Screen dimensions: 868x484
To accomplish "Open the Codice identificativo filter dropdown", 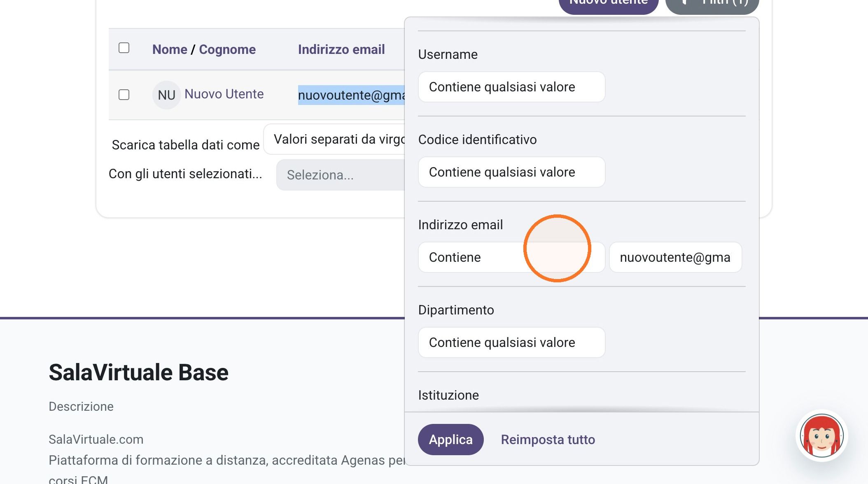I will 511,172.
